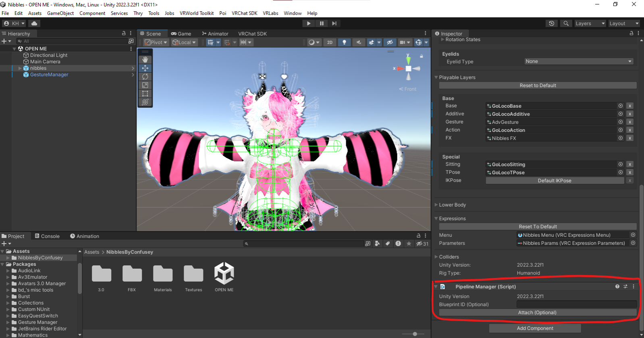Collapse the Playable Layers section
This screenshot has height=338, width=644.
point(436,77)
